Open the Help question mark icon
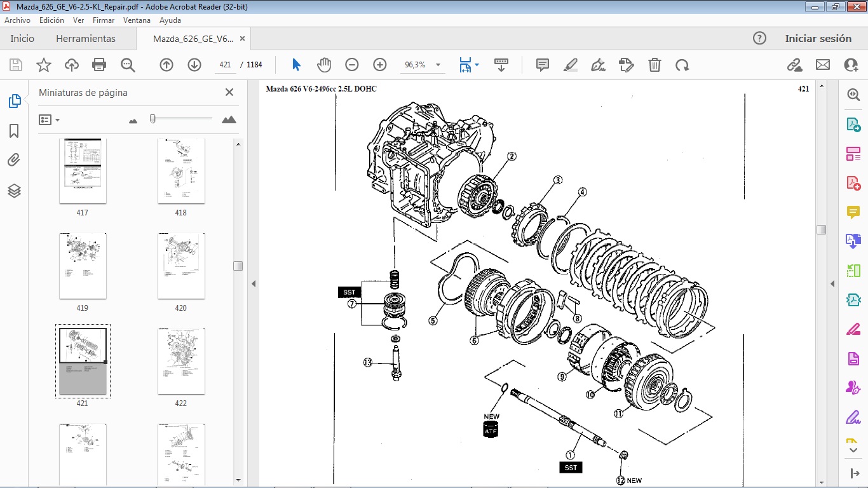Image resolution: width=868 pixels, height=488 pixels. coord(759,38)
